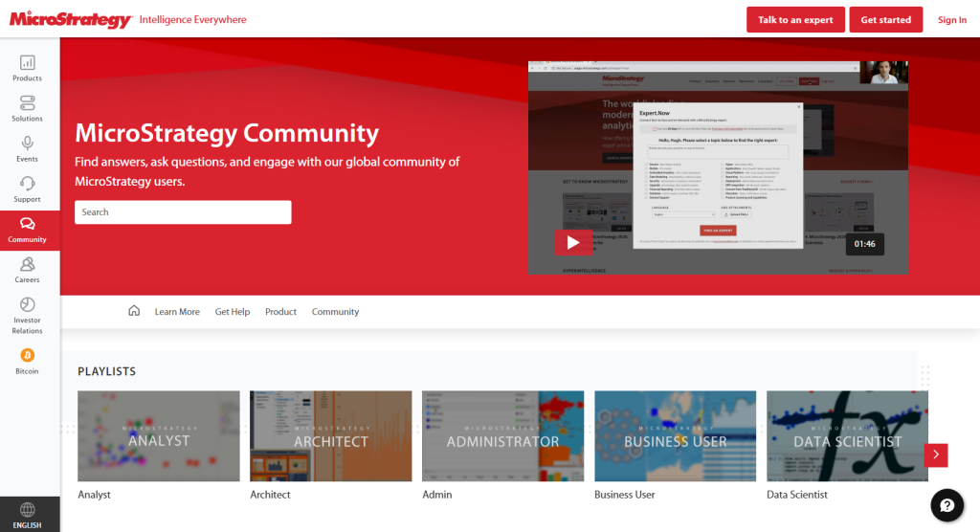Open the help chat bubble icon

click(947, 505)
